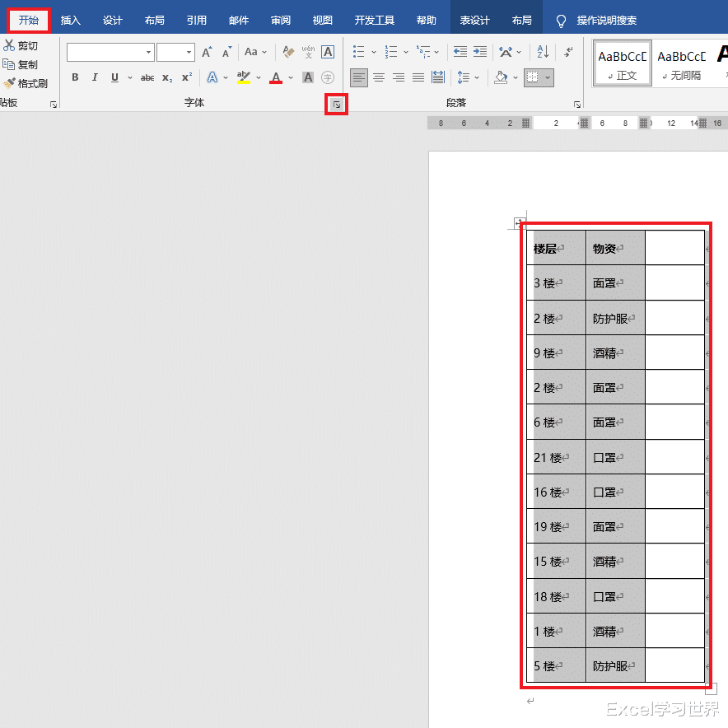This screenshot has width=728, height=728.
Task: Open the Paragraph dialog launcher
Action: [x=577, y=105]
